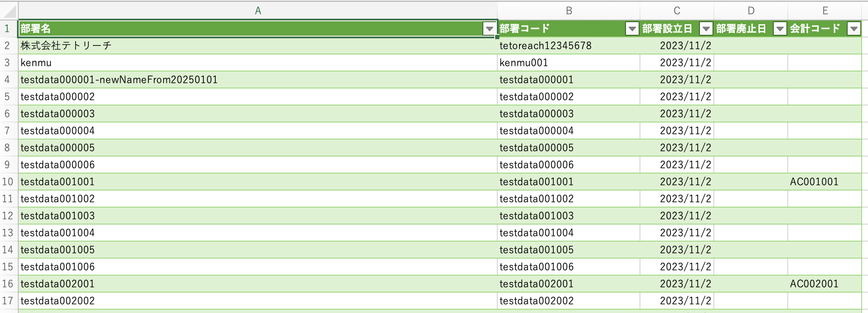Select column E header
This screenshot has width=868, height=313.
click(x=825, y=11)
